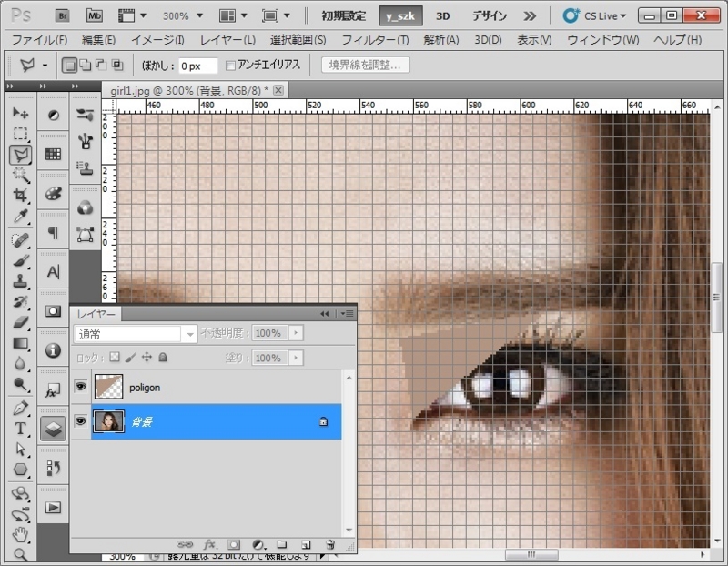
Task: Select the Horizontal Type tool
Action: pyautogui.click(x=21, y=428)
